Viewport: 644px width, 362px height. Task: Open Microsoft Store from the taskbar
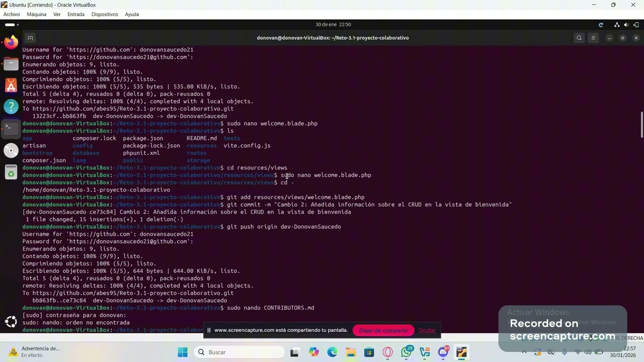click(369, 352)
